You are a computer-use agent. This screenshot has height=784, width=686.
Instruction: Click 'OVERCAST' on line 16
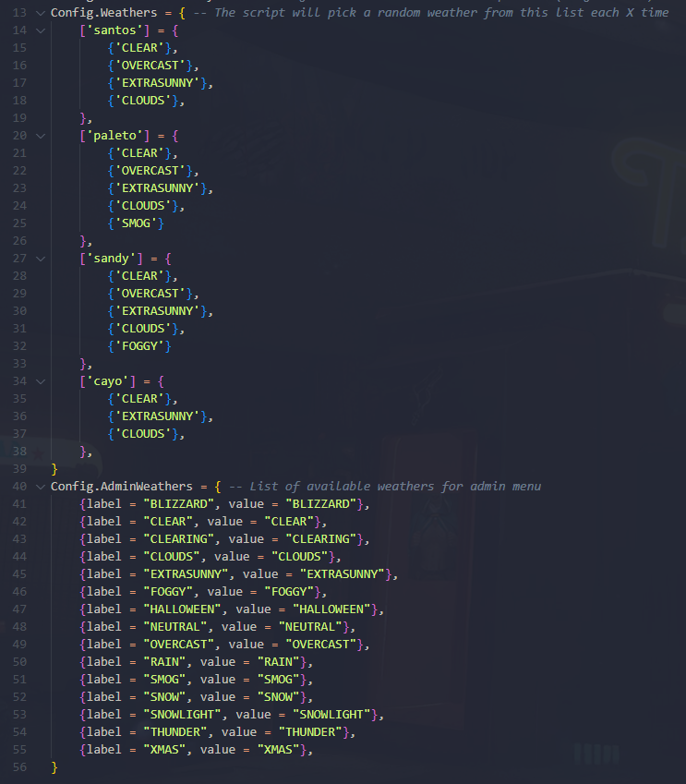(150, 66)
